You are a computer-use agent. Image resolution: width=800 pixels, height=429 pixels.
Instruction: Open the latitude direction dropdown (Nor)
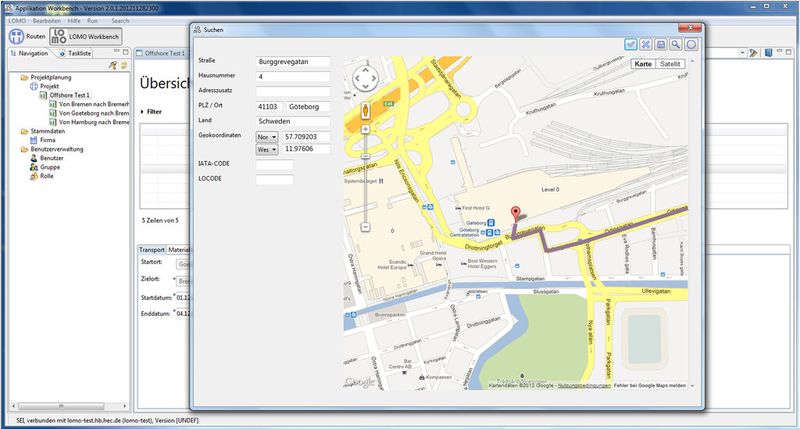(x=267, y=137)
